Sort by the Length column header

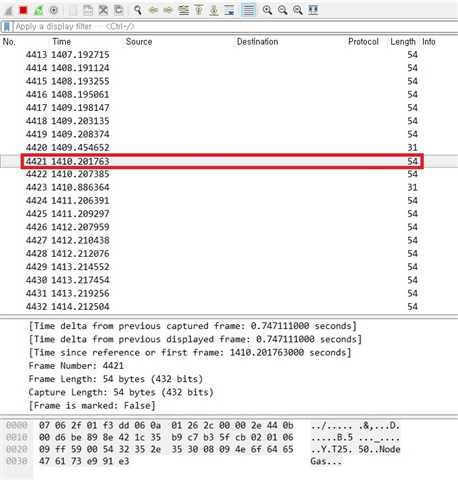pos(403,42)
